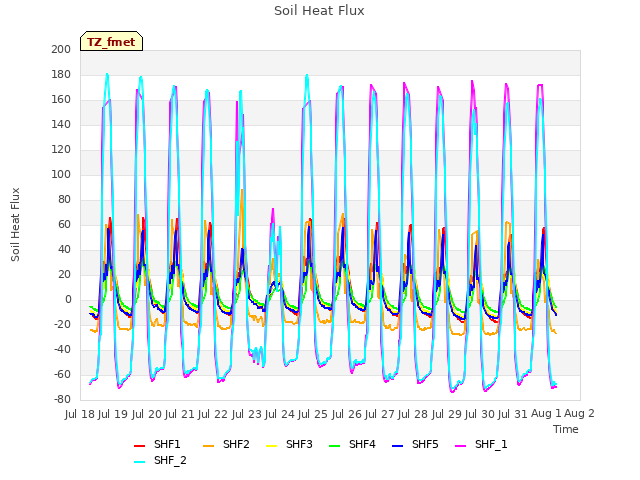Click the SHF5 legend entry

point(415,444)
